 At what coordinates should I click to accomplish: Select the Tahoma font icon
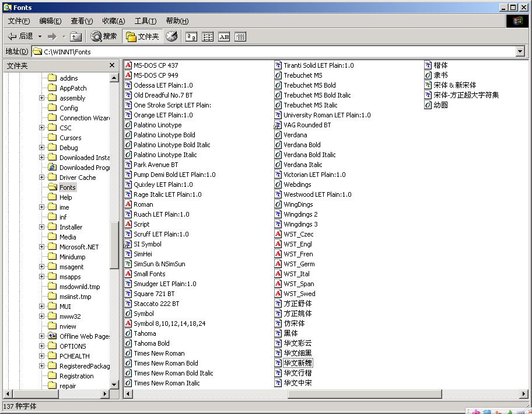pos(128,333)
